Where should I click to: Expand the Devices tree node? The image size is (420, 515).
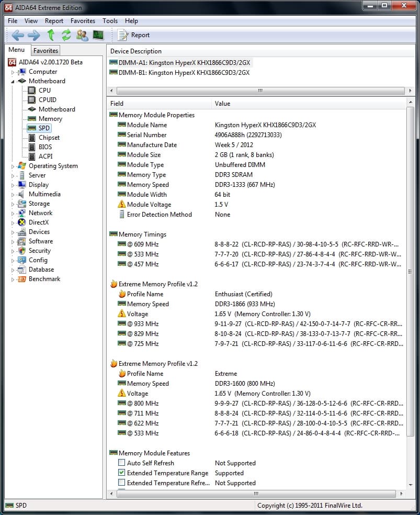point(13,232)
